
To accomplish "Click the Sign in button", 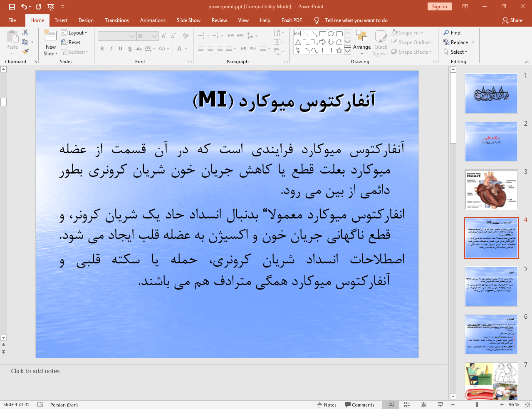I will click(439, 6).
